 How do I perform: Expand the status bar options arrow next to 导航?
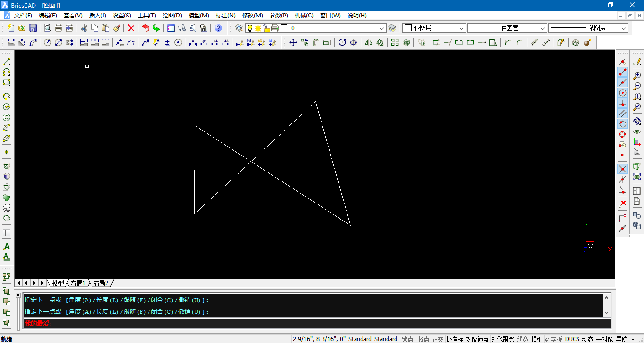(x=633, y=339)
